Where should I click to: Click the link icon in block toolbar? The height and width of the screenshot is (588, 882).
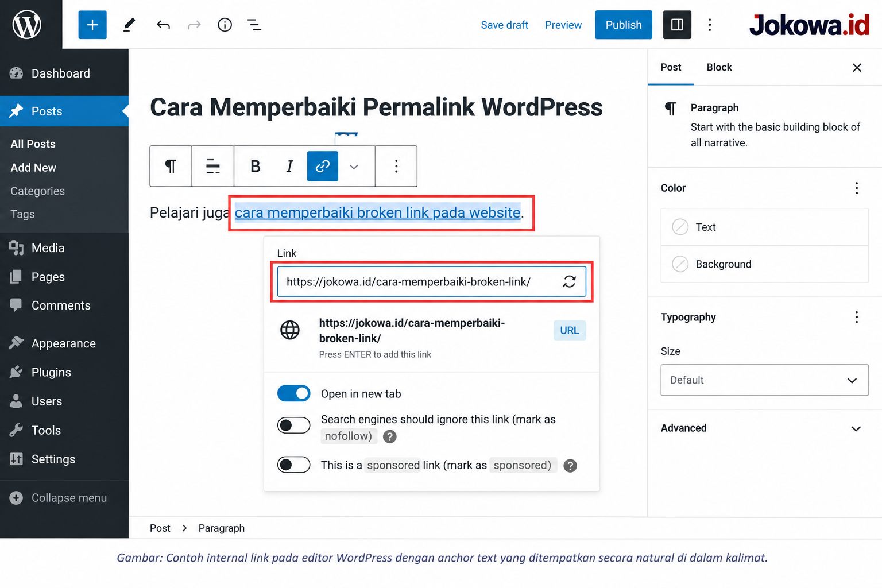point(323,167)
